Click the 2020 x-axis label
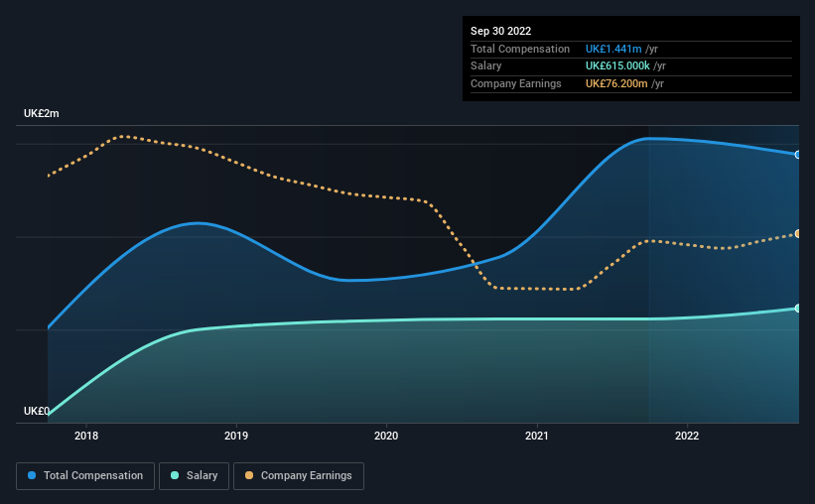Screen dimensions: 815x504 pos(386,436)
